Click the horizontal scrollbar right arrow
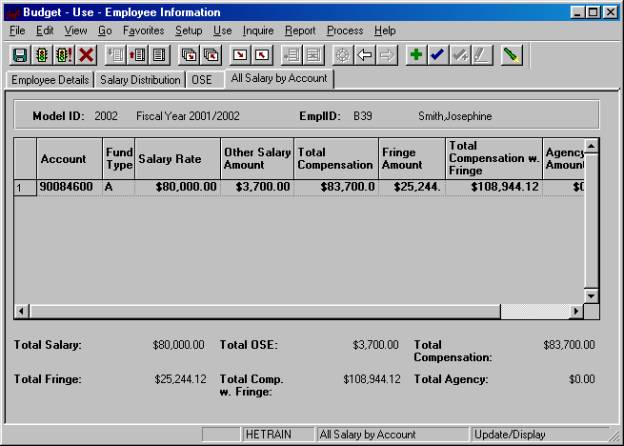624x446 pixels. pos(576,311)
